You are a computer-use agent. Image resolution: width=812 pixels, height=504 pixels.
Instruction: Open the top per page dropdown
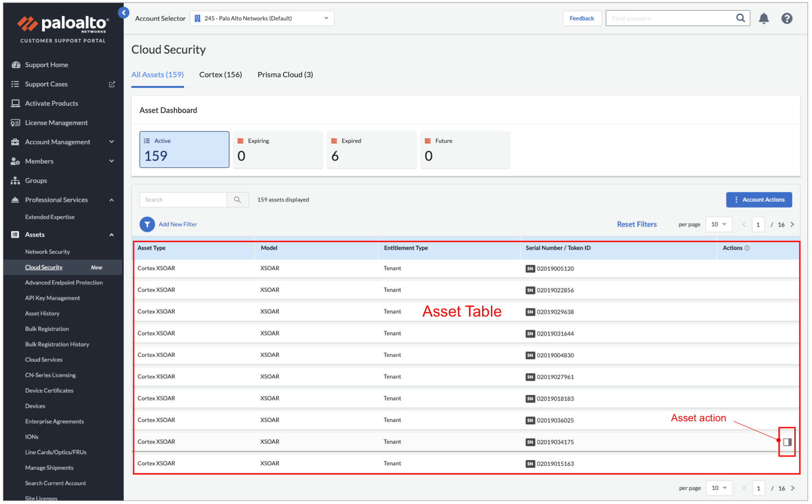point(719,225)
